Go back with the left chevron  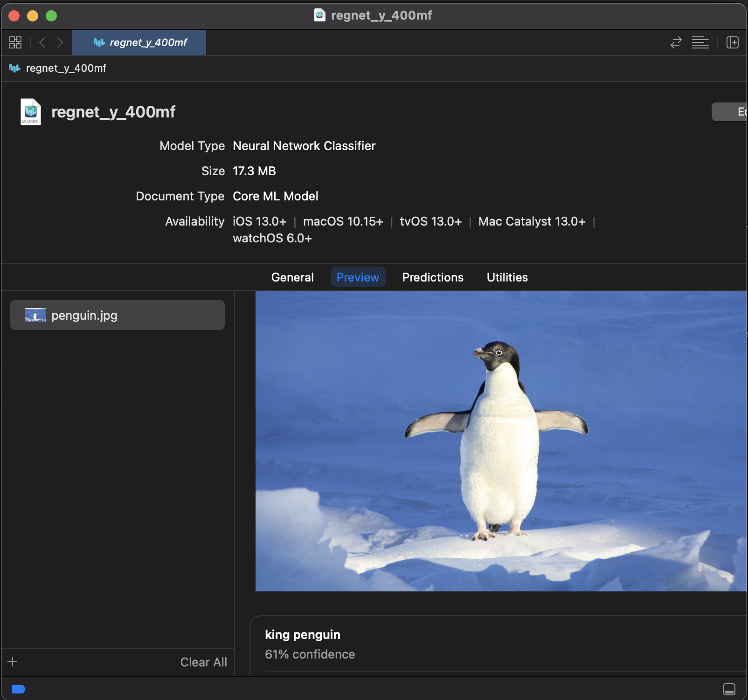(42, 42)
